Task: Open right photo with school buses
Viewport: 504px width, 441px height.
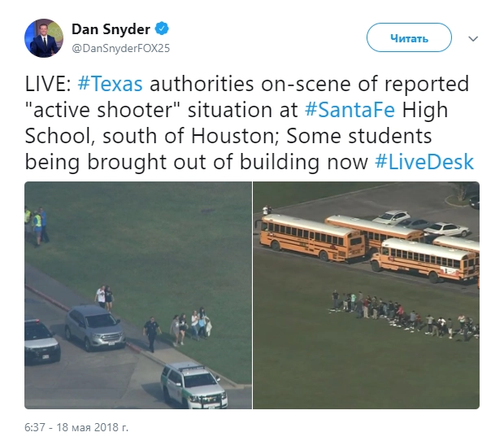Action: [366, 295]
